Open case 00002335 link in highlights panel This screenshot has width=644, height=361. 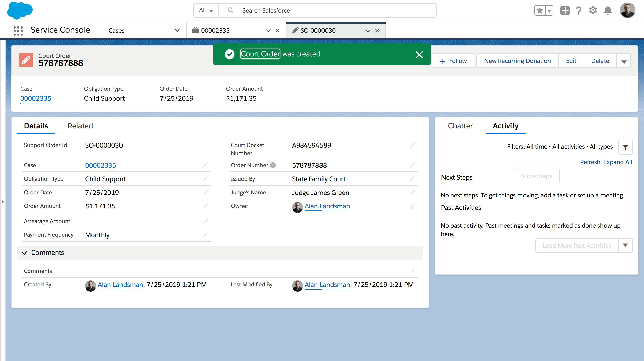click(36, 98)
